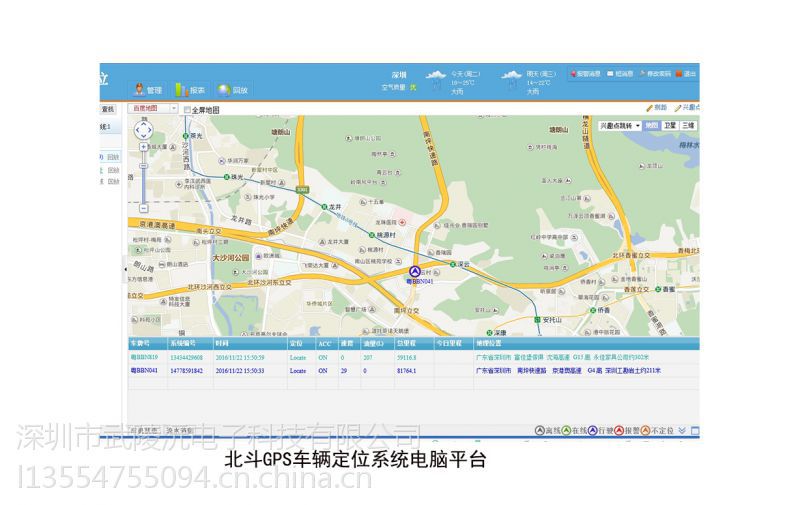Open the 百度地图 map source dropdown
The height and width of the screenshot is (505, 800).
click(153, 109)
